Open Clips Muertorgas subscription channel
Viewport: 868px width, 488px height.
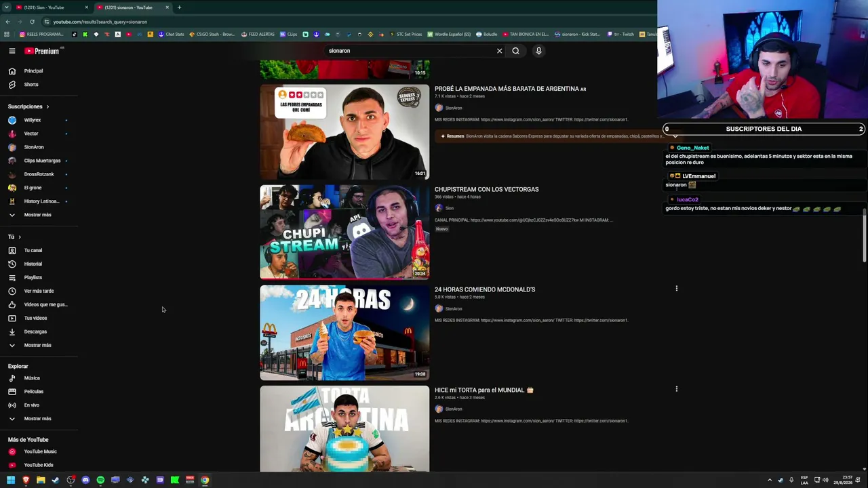(x=39, y=161)
